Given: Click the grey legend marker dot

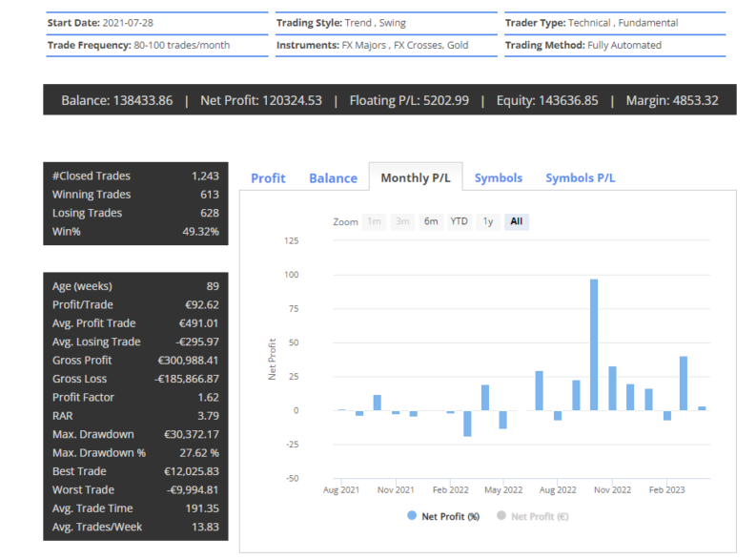Looking at the screenshot, I should pyautogui.click(x=502, y=516).
